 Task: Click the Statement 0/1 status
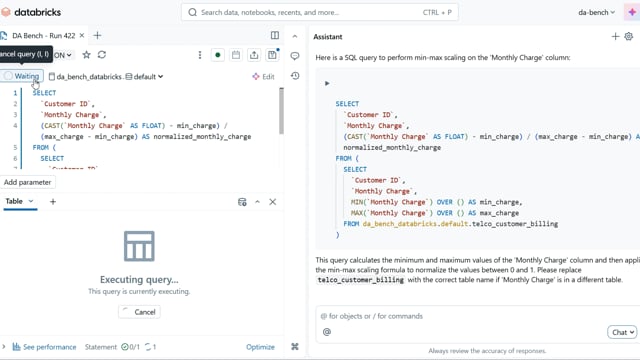click(112, 347)
